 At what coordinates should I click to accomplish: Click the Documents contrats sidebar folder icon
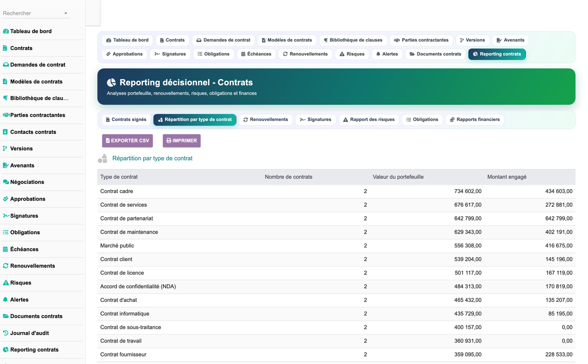pos(6,316)
